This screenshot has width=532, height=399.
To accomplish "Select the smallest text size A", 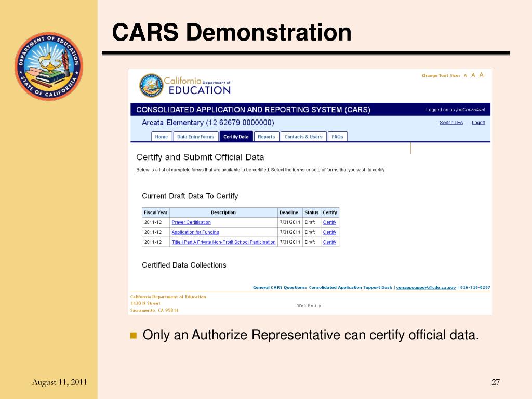I will (x=465, y=76).
